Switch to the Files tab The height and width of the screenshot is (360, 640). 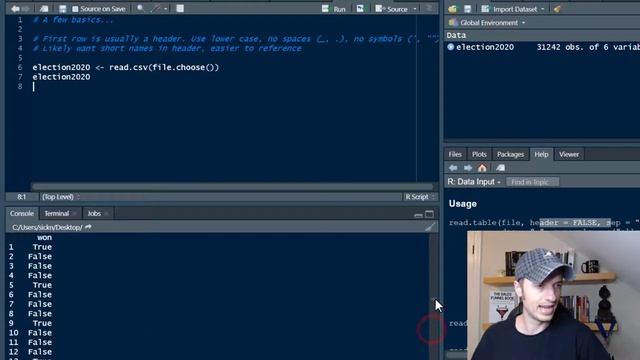click(x=455, y=154)
